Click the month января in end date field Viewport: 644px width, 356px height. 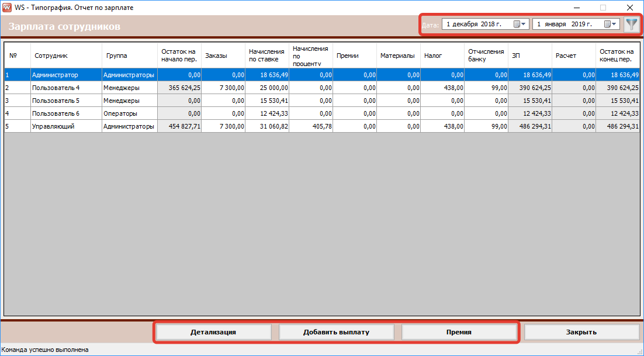pyautogui.click(x=555, y=24)
